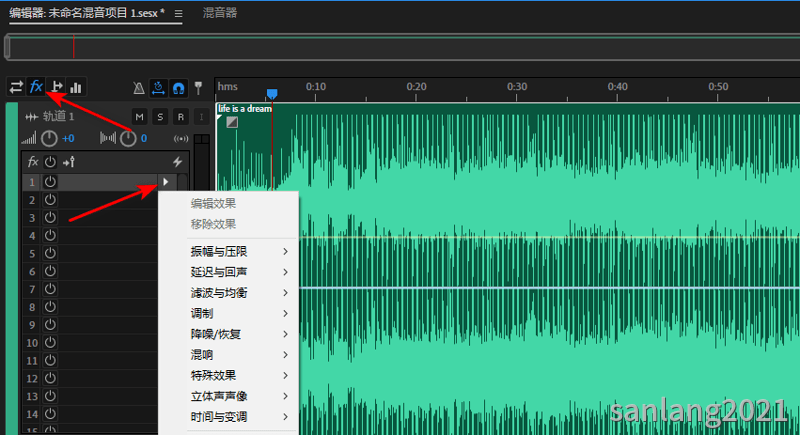Show the Inputs/Outputs view button
Screen dimensions: 800x435
(x=16, y=87)
